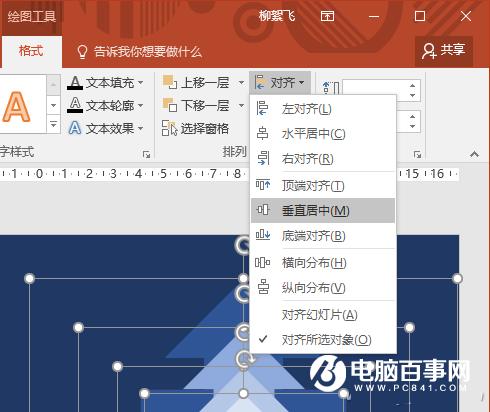Choose Align Center (水平居中) option
The image size is (490, 412).
[x=323, y=134]
